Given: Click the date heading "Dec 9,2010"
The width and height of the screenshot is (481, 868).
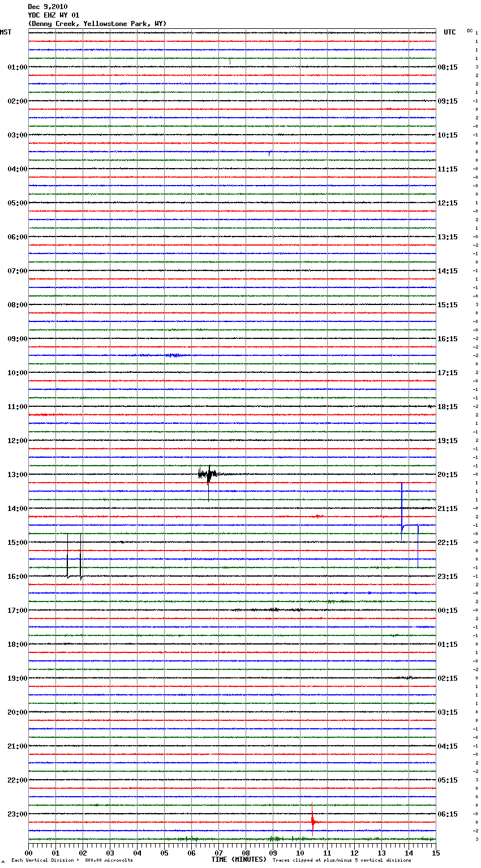Looking at the screenshot, I should pos(48,7).
